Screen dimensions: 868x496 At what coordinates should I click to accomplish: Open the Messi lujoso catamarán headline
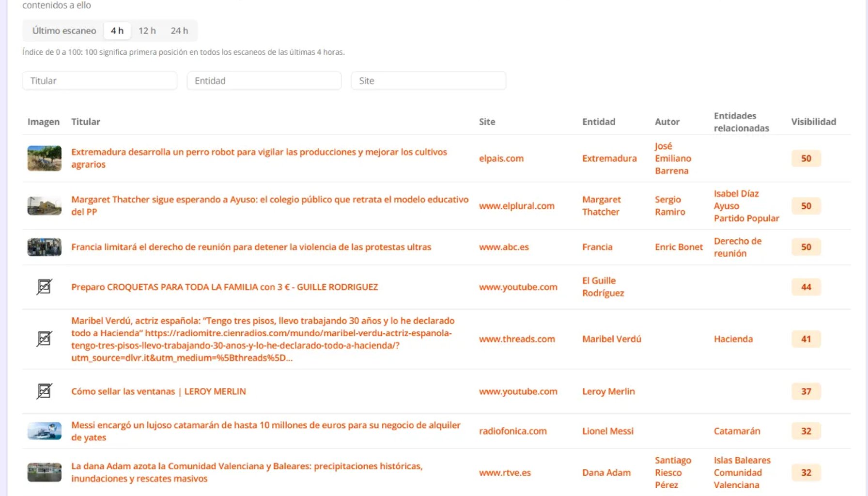click(266, 431)
